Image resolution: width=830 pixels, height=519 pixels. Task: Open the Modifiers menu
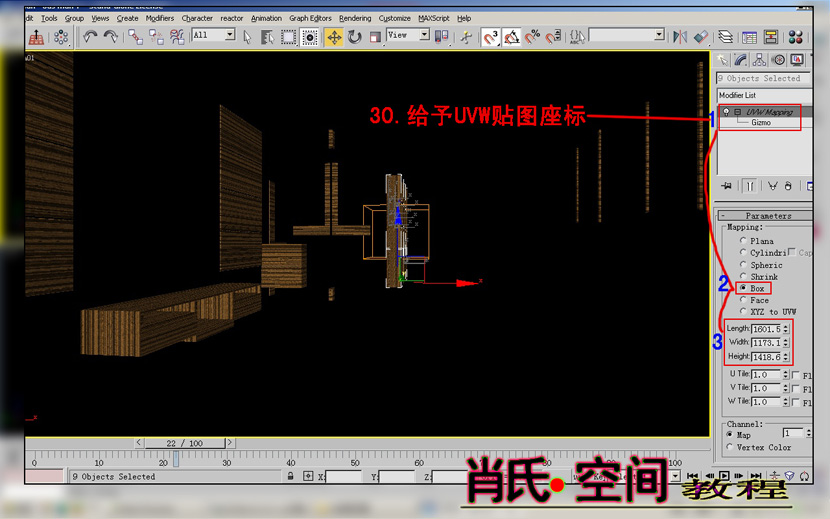[160, 18]
